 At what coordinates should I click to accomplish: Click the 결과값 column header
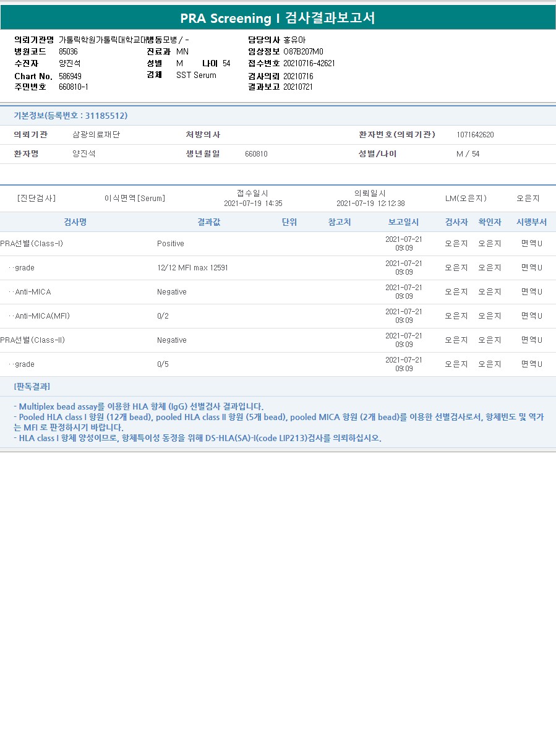208,221
